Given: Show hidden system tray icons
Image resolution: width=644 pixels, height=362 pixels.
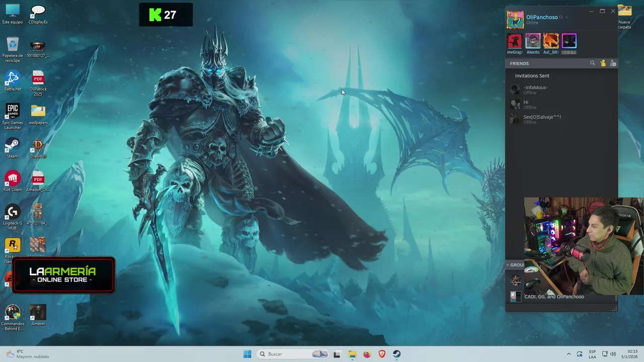Looking at the screenshot, I should (569, 354).
